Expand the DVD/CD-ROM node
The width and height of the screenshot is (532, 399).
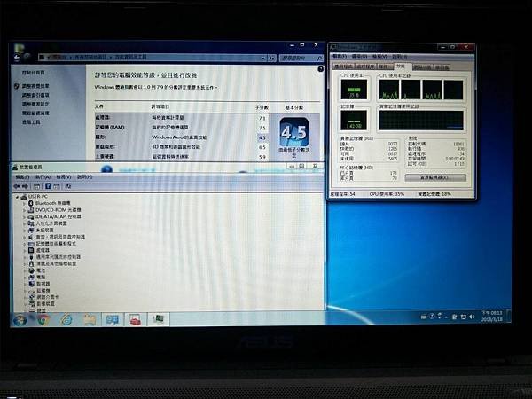click(x=25, y=210)
